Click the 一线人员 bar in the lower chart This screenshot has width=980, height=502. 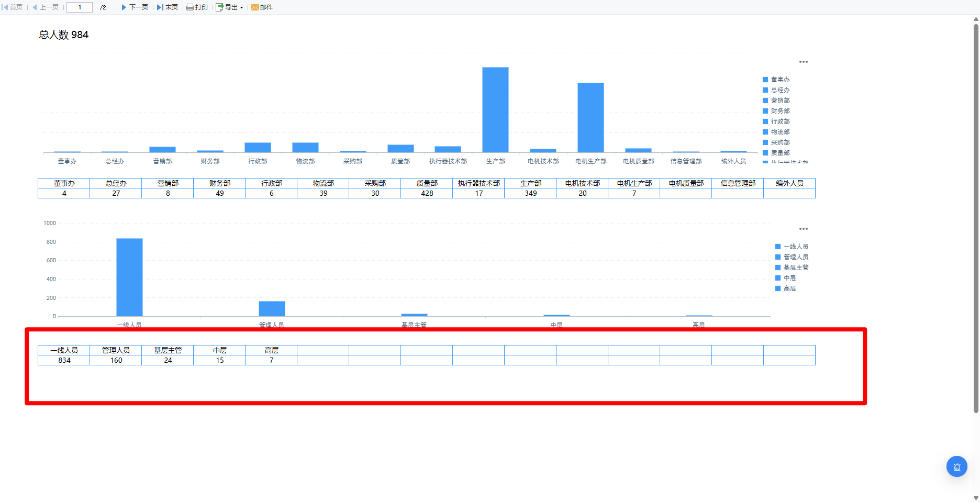(129, 277)
